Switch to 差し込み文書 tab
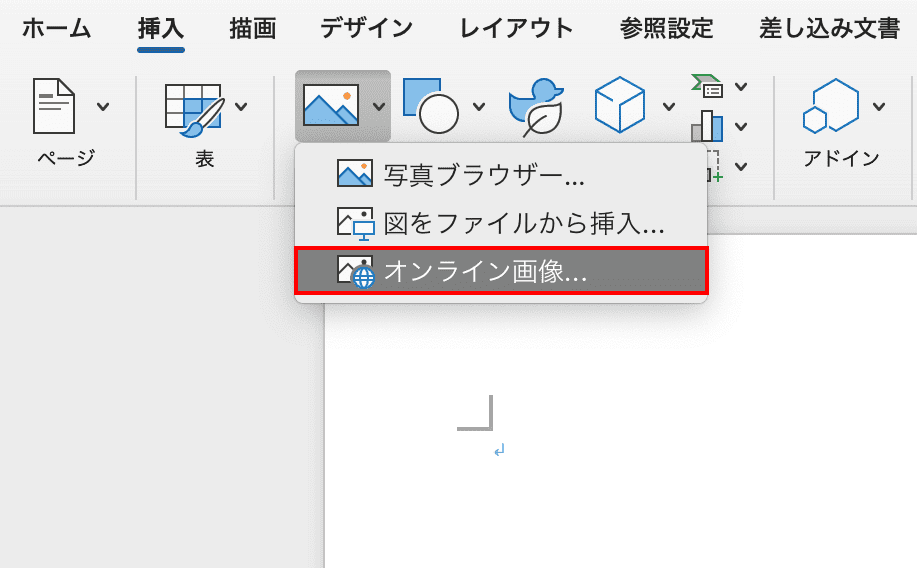The image size is (917, 568). coord(829,28)
